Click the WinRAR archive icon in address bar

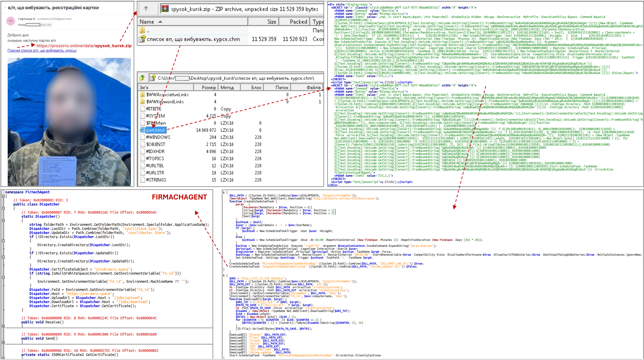pos(165,9)
